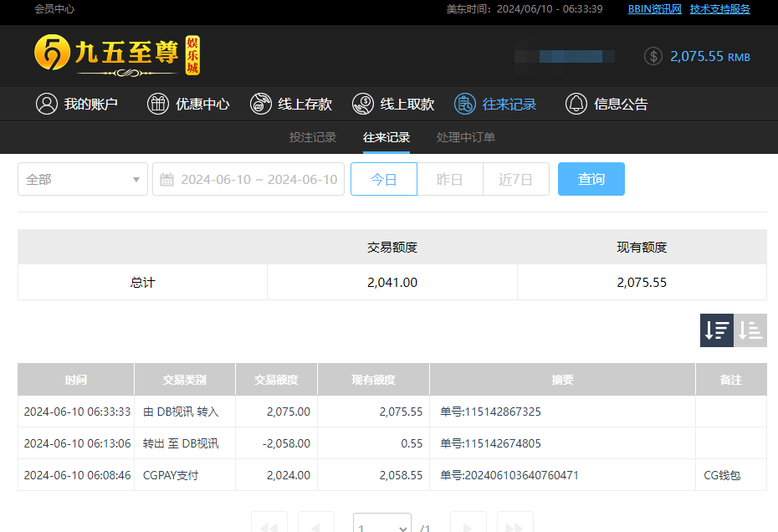Click the 查询 search button
778x532 pixels.
point(591,178)
